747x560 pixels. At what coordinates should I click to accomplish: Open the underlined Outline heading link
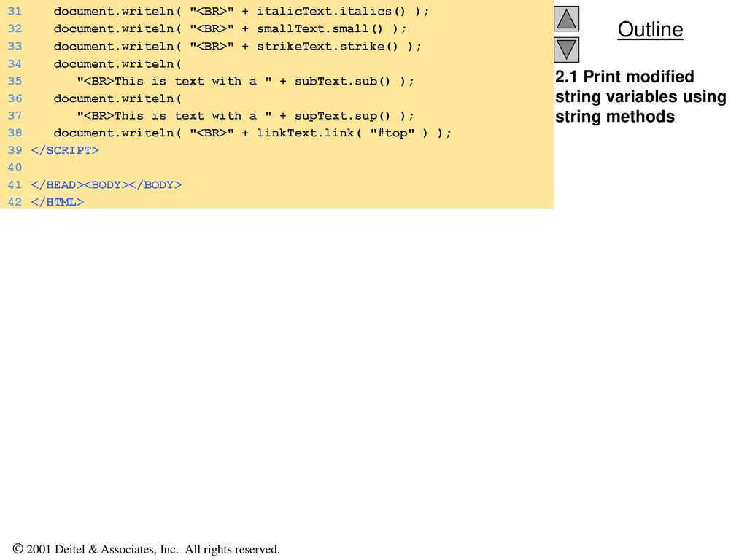click(x=650, y=29)
